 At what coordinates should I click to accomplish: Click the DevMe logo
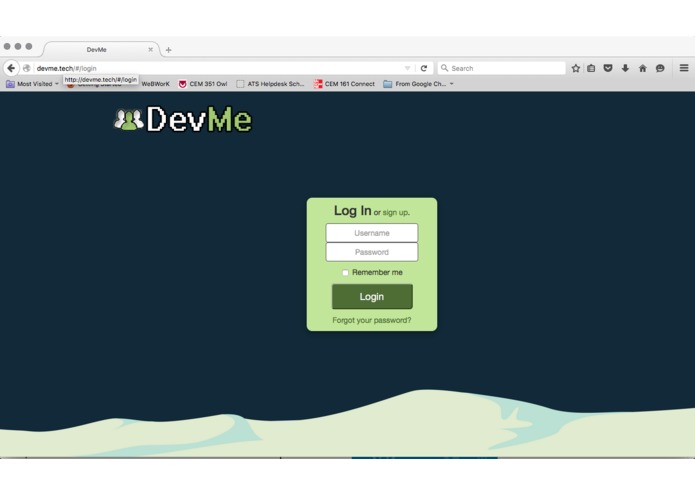183,119
